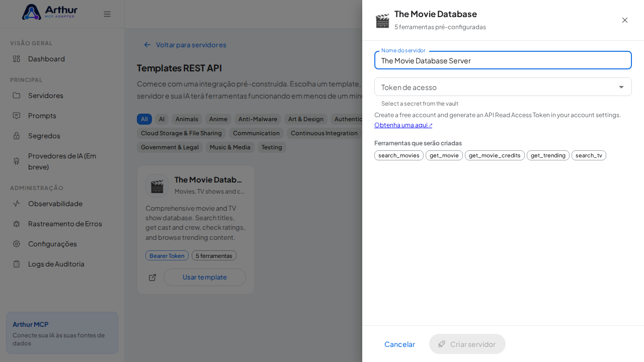
Task: Click the search_tv tool chip
Action: tap(589, 155)
